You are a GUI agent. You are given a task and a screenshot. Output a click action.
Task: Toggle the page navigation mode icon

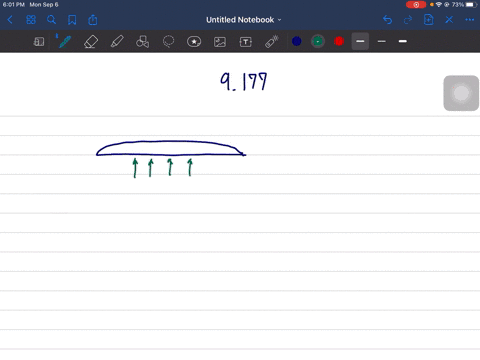39,42
